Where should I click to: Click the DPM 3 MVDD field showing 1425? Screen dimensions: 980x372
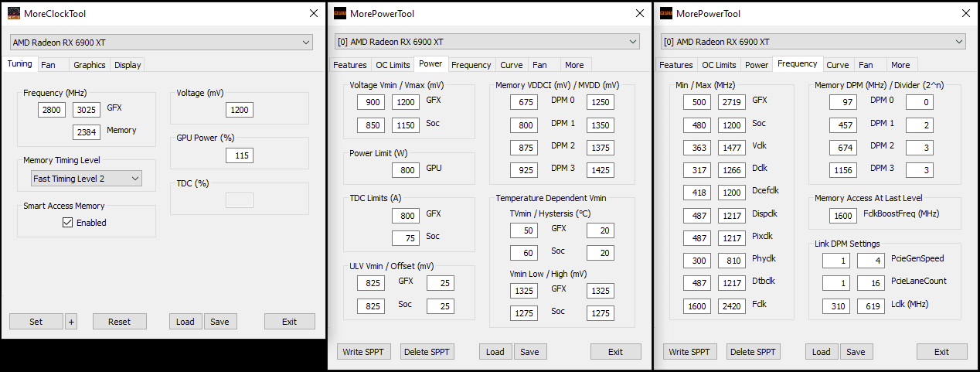[x=601, y=170]
